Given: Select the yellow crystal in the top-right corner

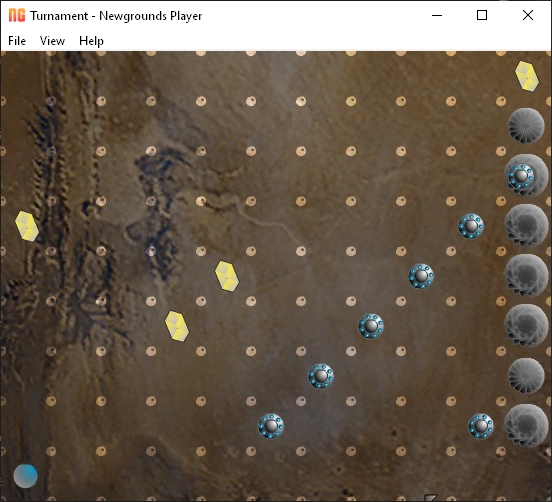Looking at the screenshot, I should pyautogui.click(x=527, y=76).
